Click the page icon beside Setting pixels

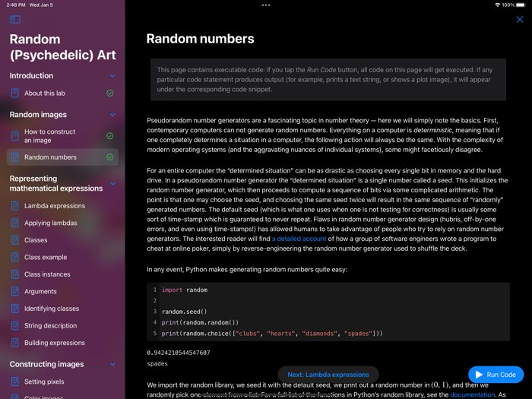coord(15,382)
